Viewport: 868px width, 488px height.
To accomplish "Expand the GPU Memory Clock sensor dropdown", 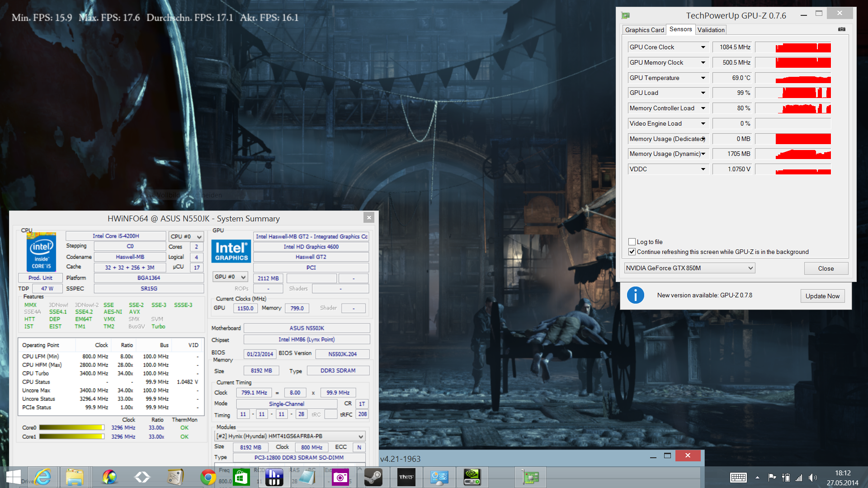I will pos(703,62).
